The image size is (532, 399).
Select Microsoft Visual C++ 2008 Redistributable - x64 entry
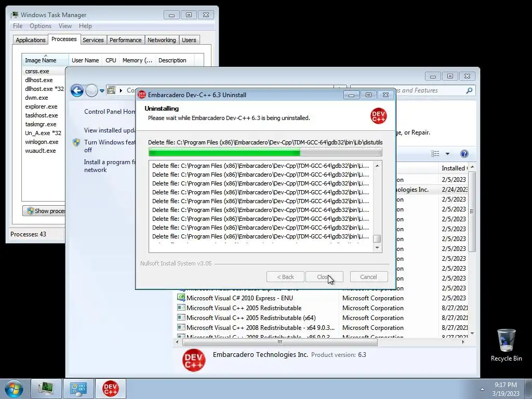(x=260, y=328)
